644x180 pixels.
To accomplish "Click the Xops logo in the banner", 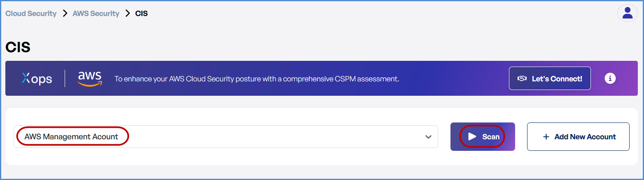I will 37,78.
